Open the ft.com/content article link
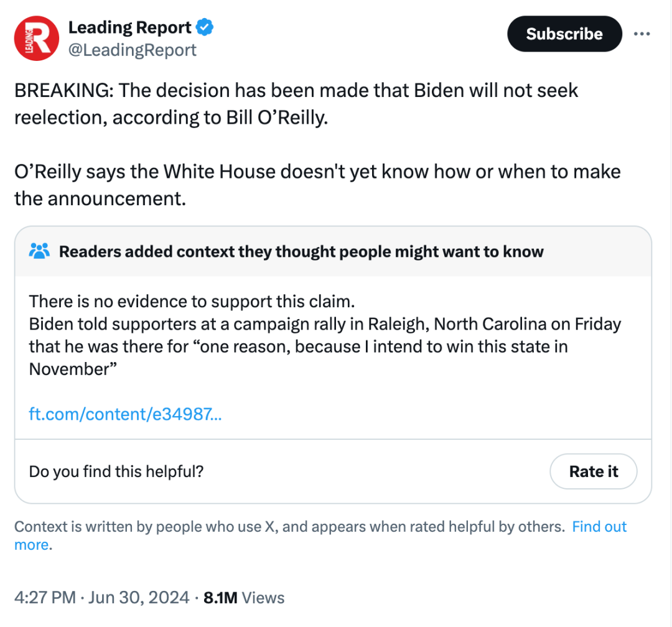The width and height of the screenshot is (672, 627). click(125, 414)
